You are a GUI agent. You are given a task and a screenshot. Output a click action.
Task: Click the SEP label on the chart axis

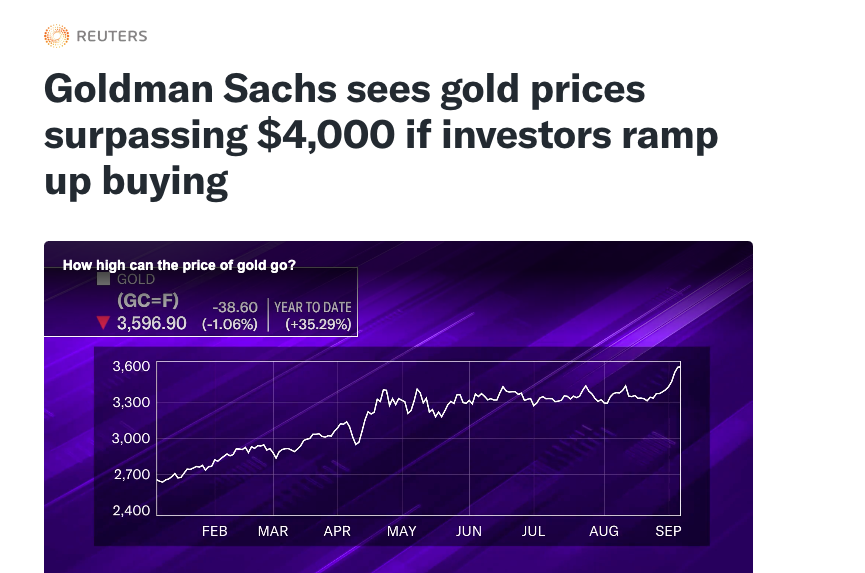click(x=667, y=531)
